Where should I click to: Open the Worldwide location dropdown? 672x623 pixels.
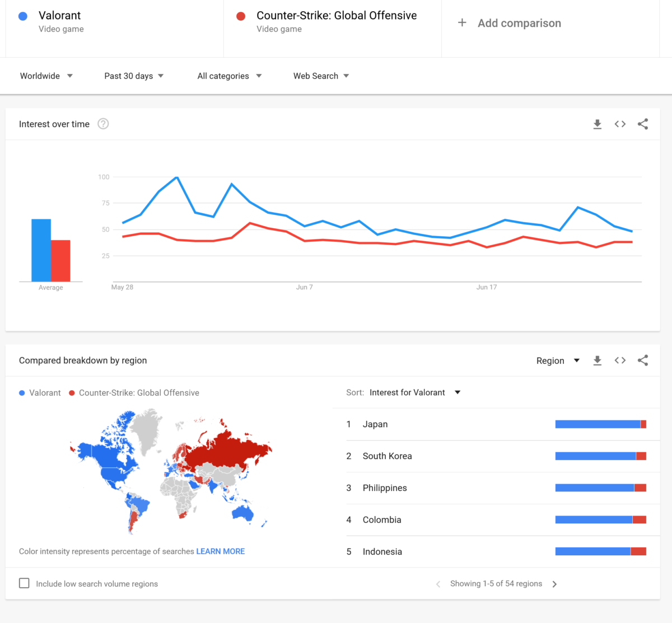point(46,76)
